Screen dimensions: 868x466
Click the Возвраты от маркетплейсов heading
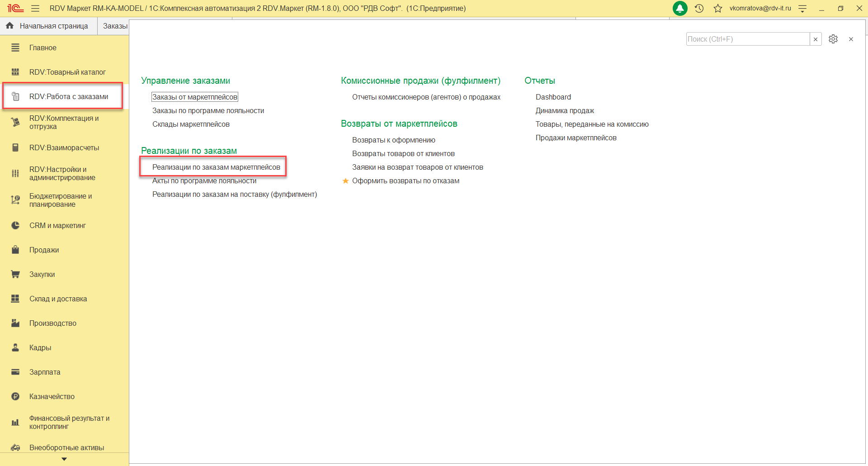pos(399,124)
